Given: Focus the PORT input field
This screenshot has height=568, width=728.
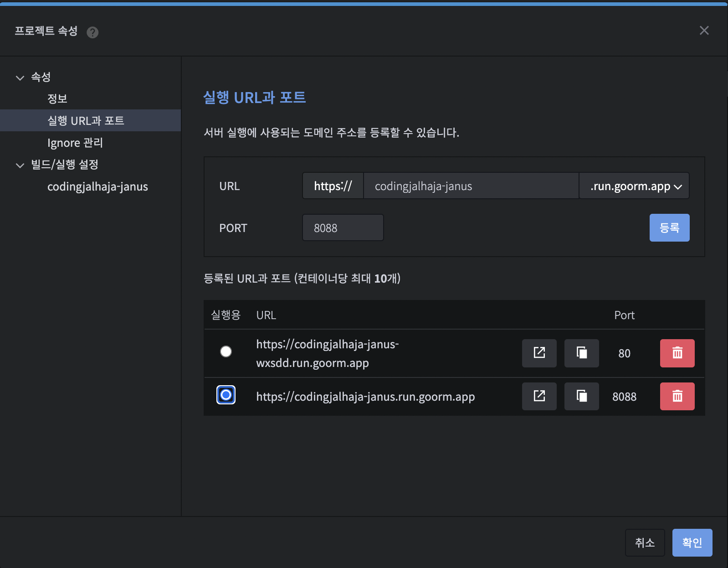Looking at the screenshot, I should point(343,228).
